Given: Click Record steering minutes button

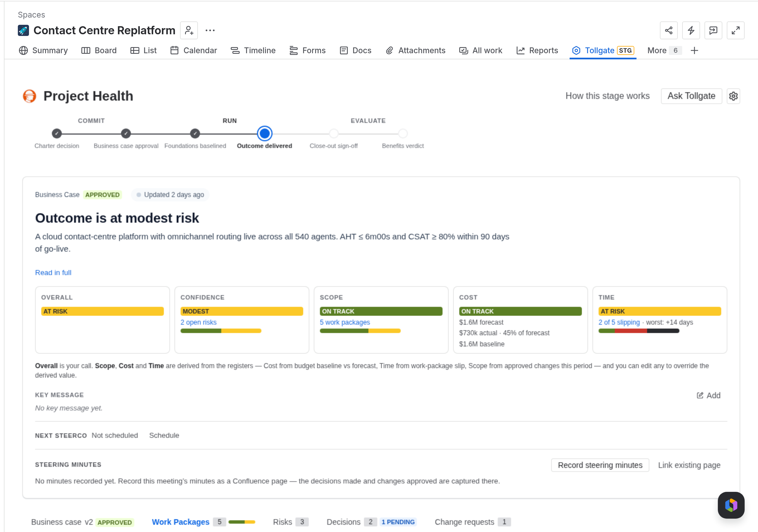Looking at the screenshot, I should pos(600,465).
